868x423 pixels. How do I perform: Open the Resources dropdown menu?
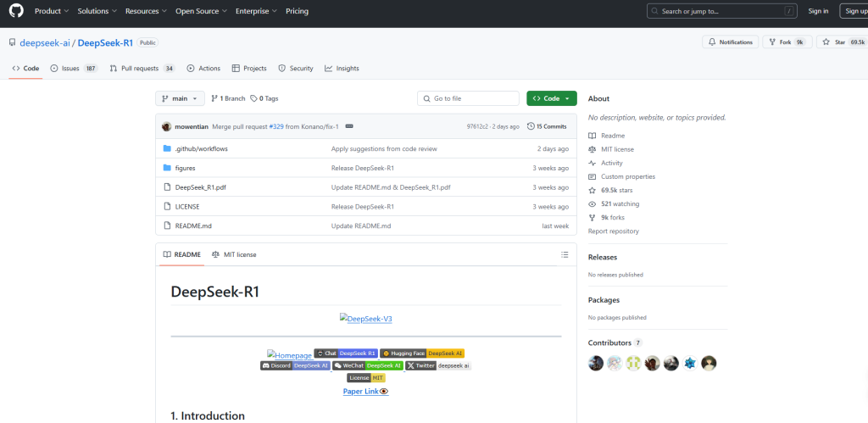point(146,11)
